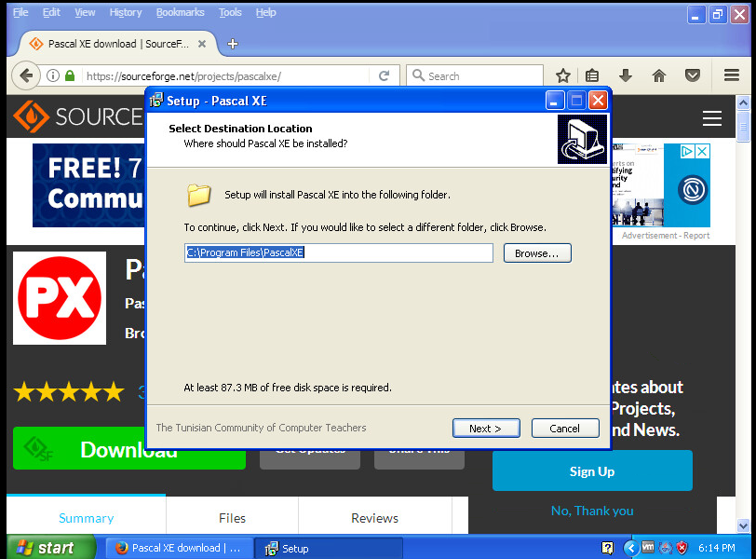Open the Help menu in Firefox
Screen dimensions: 756x559
[265, 12]
